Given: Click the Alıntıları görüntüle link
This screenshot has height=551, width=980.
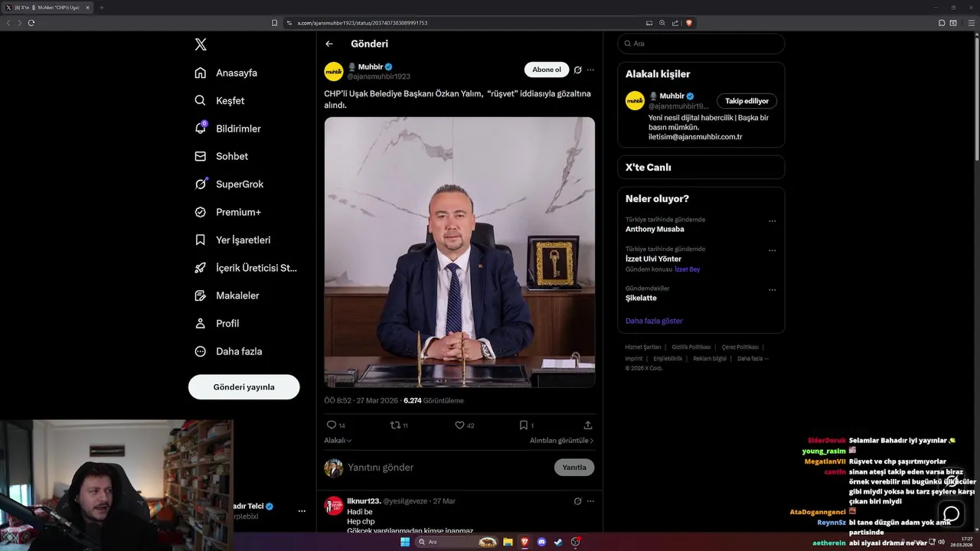Looking at the screenshot, I should coord(561,440).
